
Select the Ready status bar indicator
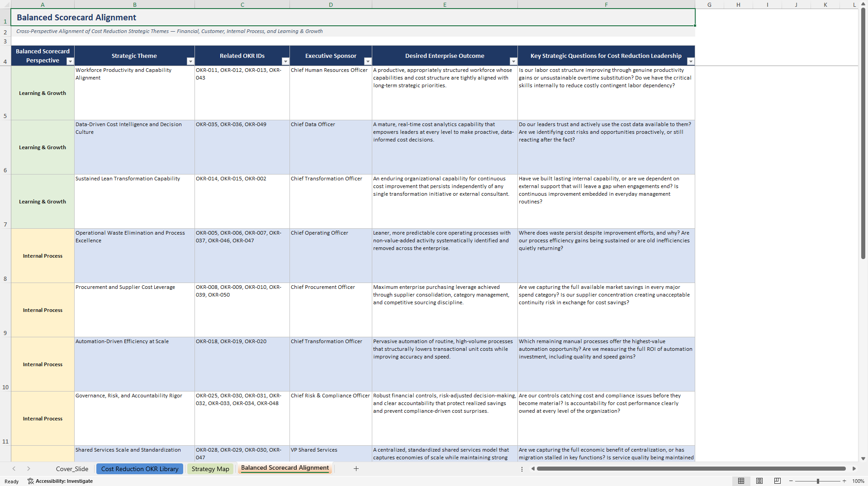click(x=12, y=481)
